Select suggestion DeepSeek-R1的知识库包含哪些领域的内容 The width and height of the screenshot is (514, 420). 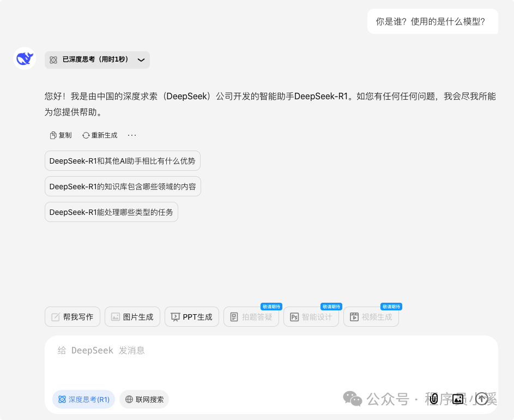[123, 187]
